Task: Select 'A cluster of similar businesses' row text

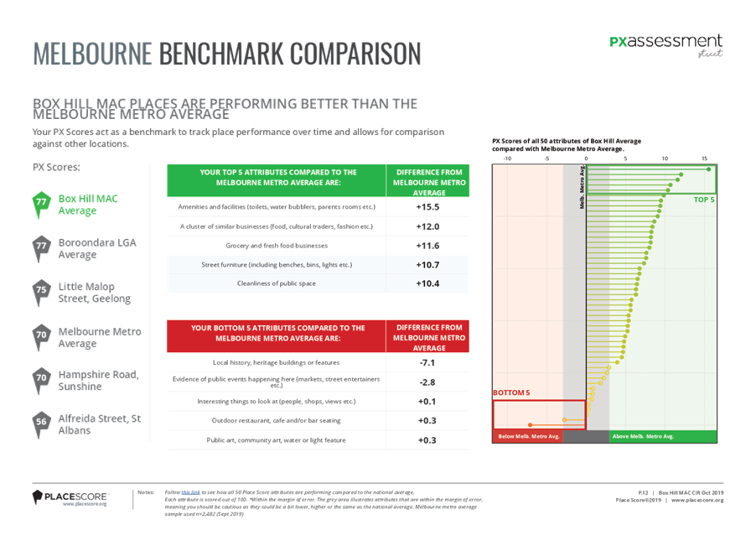Action: tap(277, 226)
